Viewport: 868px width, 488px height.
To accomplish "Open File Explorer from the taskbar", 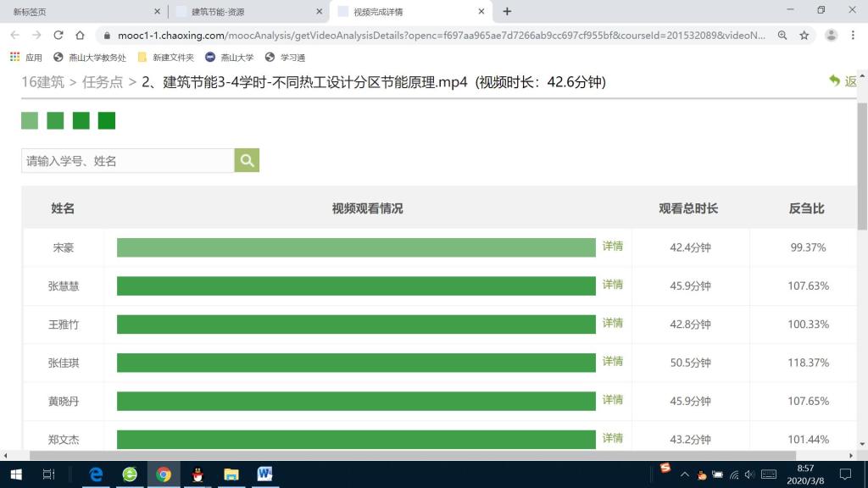I will 231,474.
